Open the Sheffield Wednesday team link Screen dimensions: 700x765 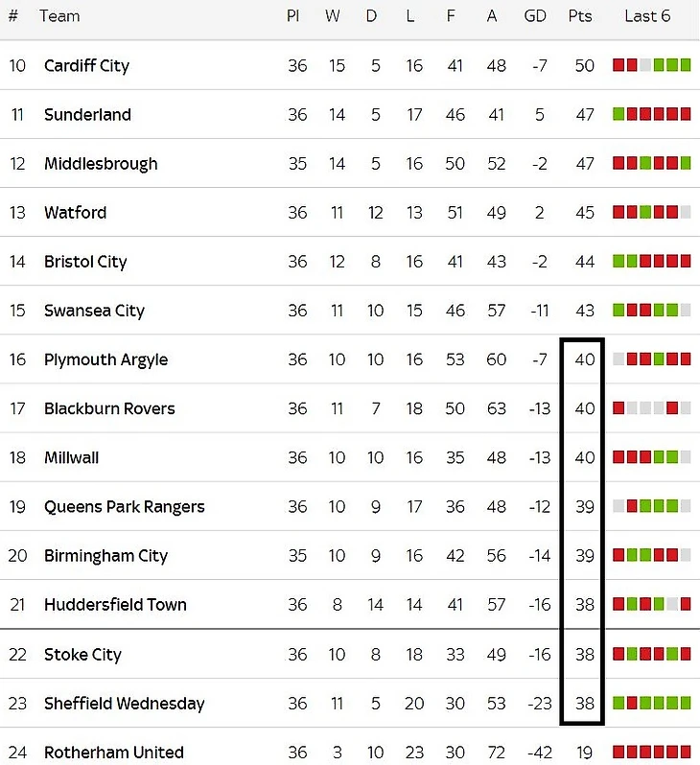(124, 703)
